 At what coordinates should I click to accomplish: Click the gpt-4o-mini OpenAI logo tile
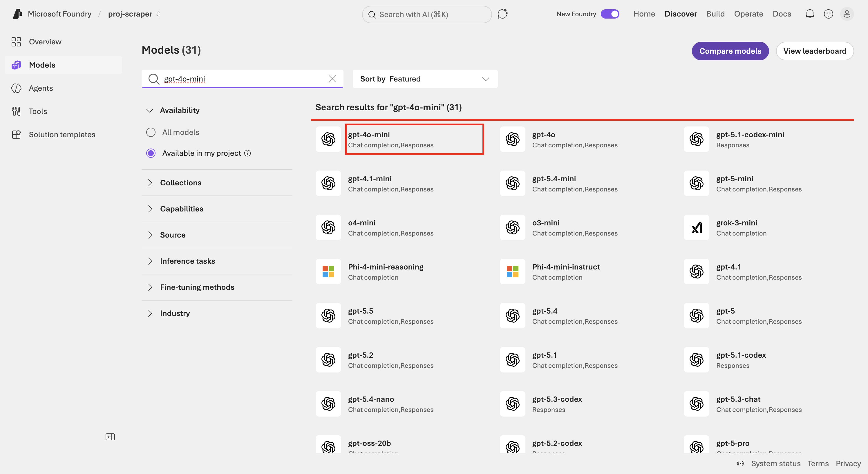click(x=328, y=139)
